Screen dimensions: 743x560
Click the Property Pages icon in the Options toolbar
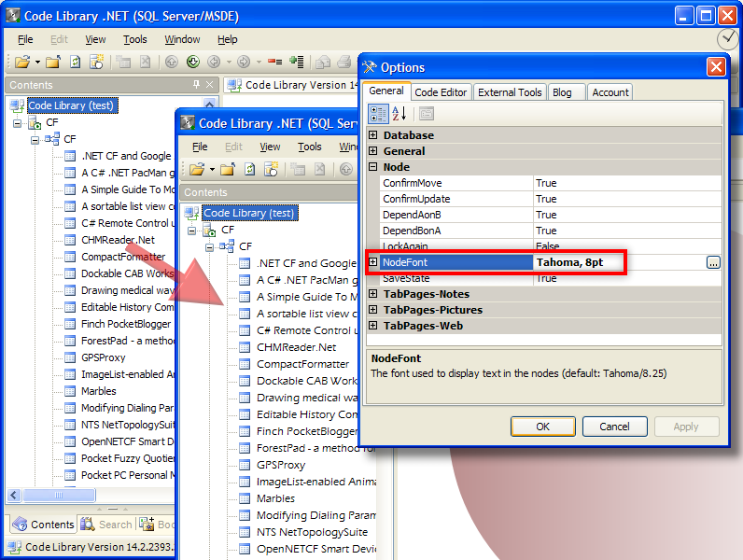(x=427, y=114)
